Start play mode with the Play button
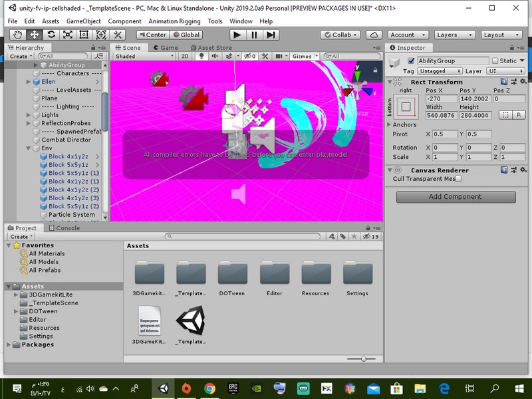532x399 pixels. coord(237,35)
